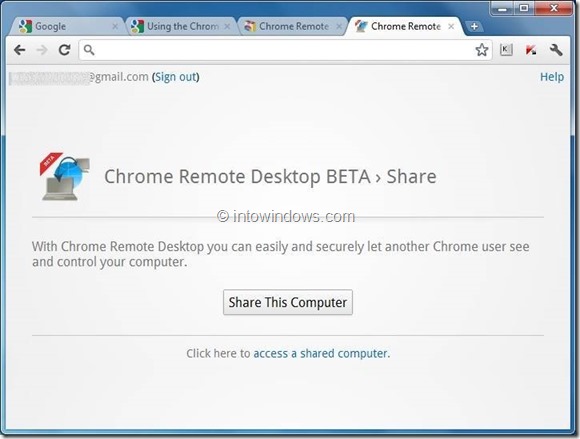Close the Using the Chrom tab
Image resolution: width=580 pixels, height=439 pixels.
coord(227,27)
